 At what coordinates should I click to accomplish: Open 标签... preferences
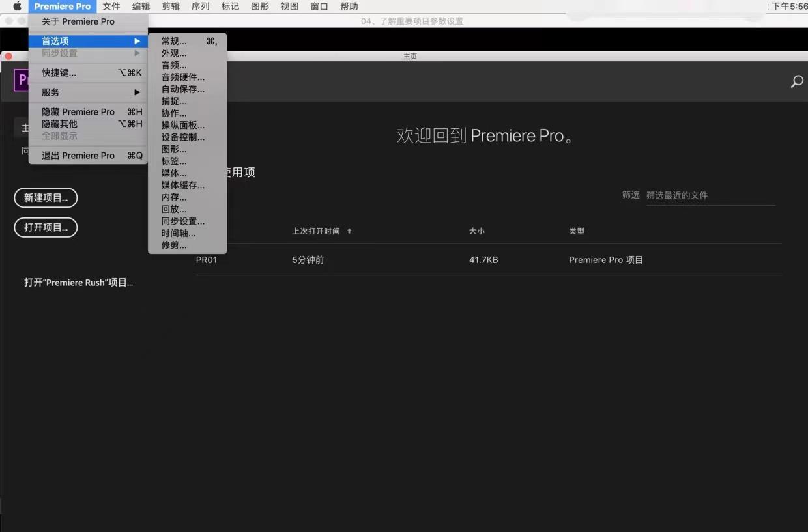[x=188, y=161]
